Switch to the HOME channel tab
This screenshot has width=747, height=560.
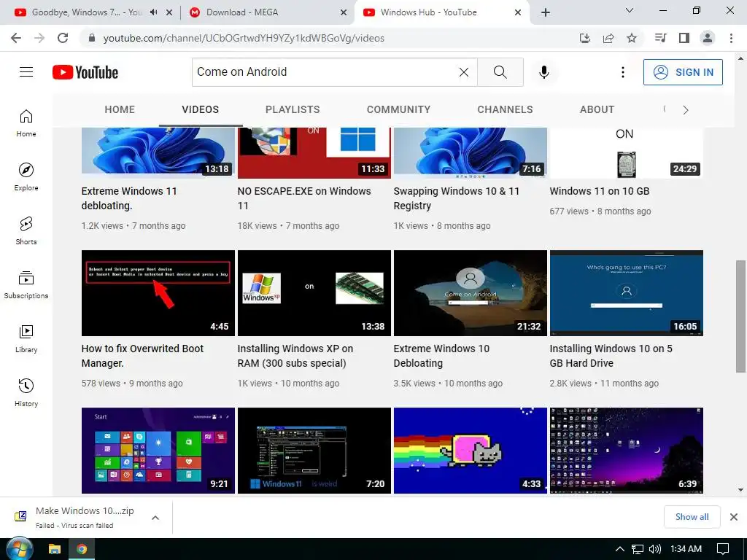tap(120, 109)
